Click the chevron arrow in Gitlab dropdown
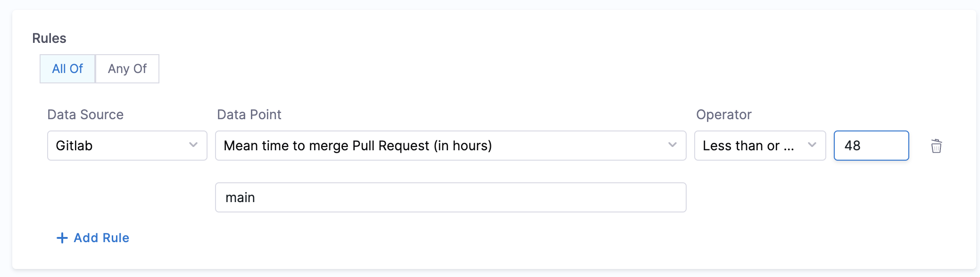Viewport: 980px width, 277px height. click(x=193, y=145)
